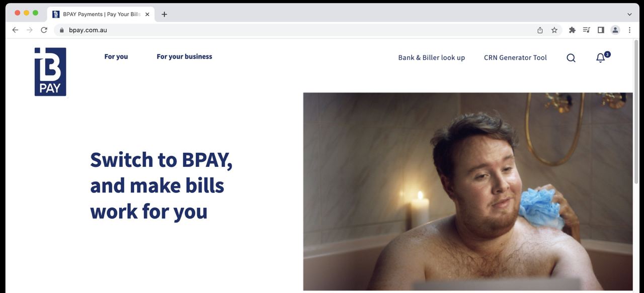This screenshot has height=293, width=644.
Task: Open the Chrome profile avatar
Action: pyautogui.click(x=615, y=30)
